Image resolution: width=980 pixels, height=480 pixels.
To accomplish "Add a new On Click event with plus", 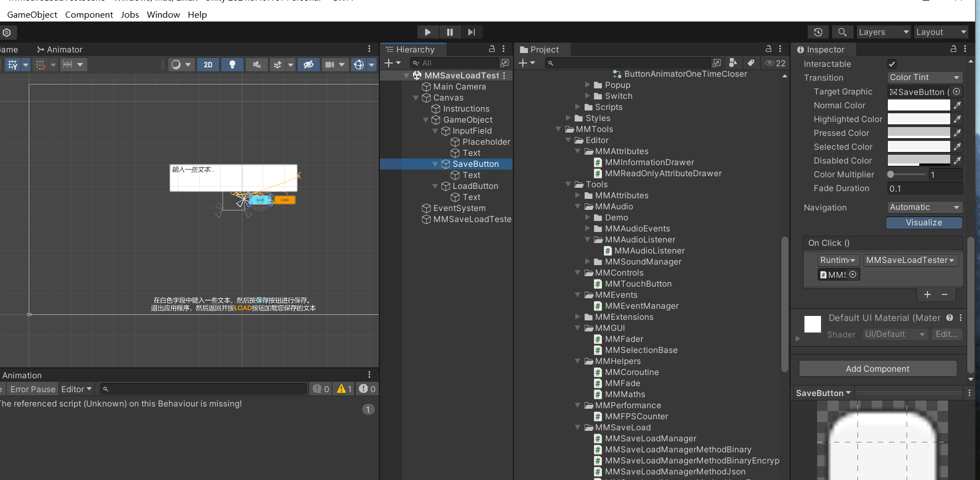I will (x=928, y=294).
